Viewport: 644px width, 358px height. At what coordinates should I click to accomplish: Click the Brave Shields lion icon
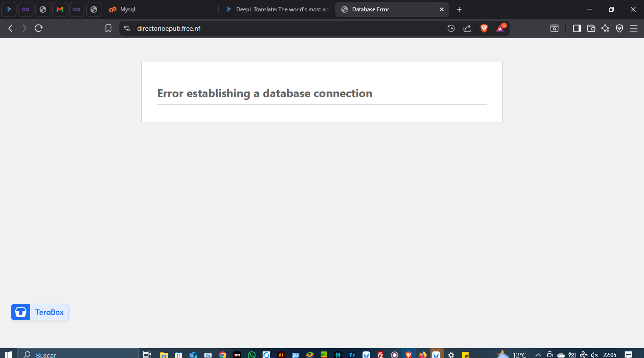click(484, 28)
